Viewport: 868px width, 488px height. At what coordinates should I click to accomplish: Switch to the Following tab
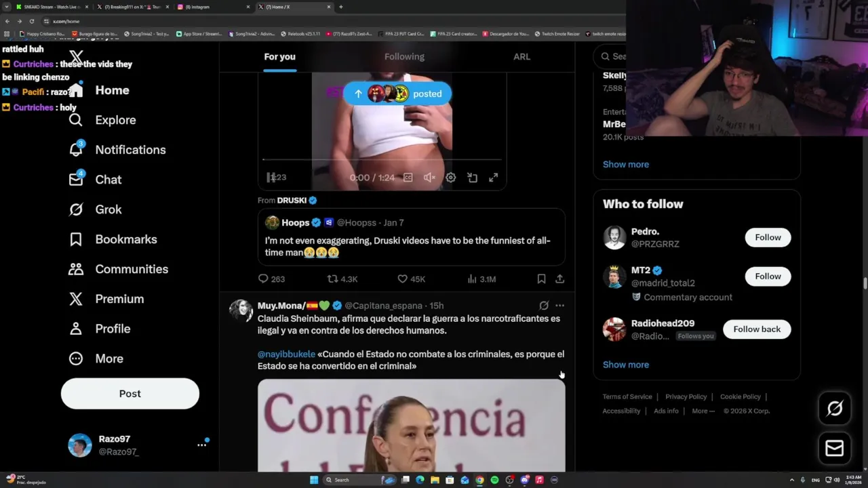[404, 57]
